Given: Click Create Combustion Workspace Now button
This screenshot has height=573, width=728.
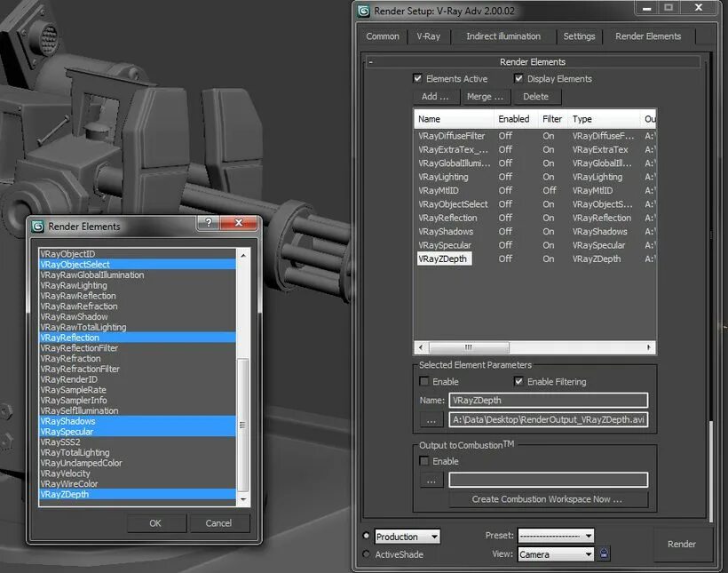Looking at the screenshot, I should [x=547, y=499].
